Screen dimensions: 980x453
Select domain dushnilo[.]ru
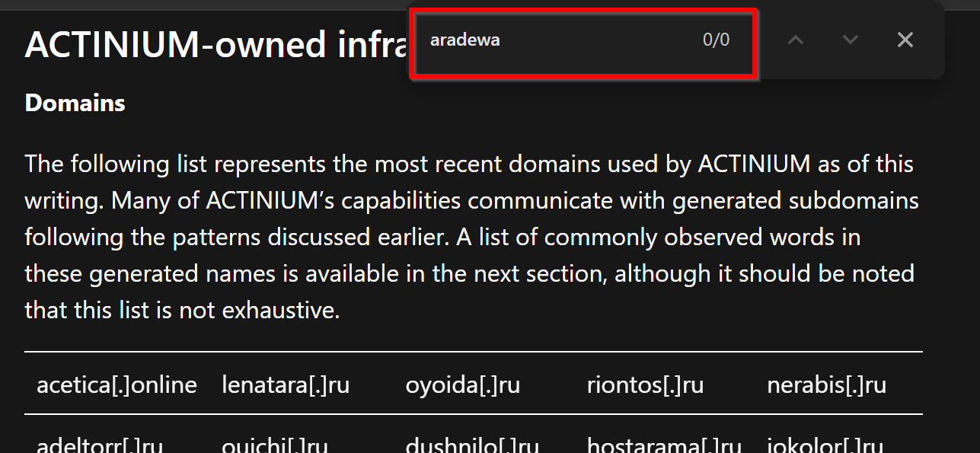pos(472,445)
